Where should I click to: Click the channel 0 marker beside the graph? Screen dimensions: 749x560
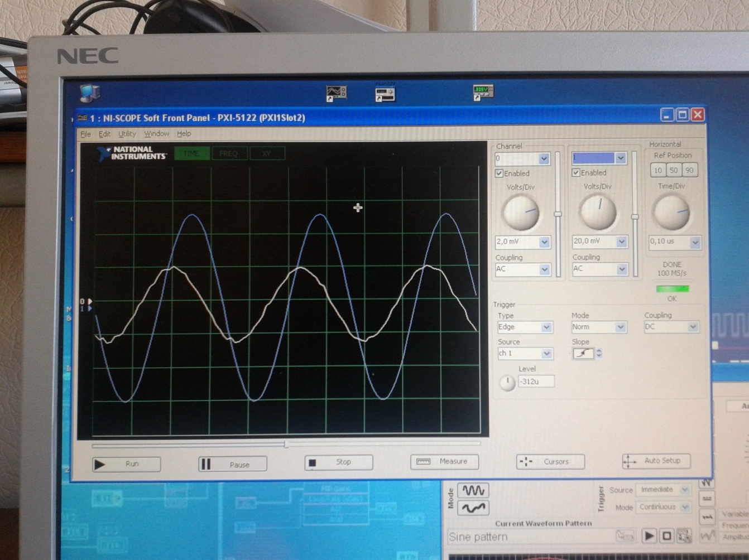85,301
